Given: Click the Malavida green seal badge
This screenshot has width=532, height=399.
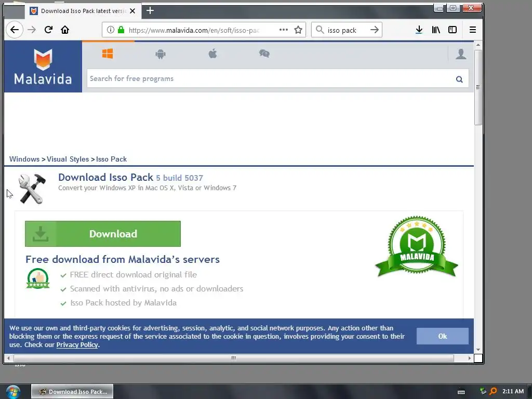Looking at the screenshot, I should pos(417,247).
